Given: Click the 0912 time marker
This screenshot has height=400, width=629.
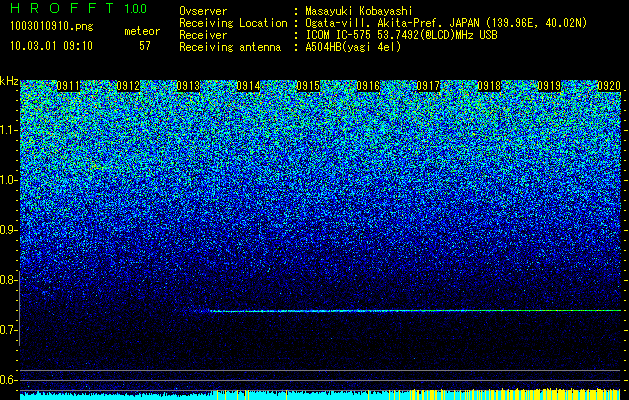Looking at the screenshot, I should coord(128,86).
